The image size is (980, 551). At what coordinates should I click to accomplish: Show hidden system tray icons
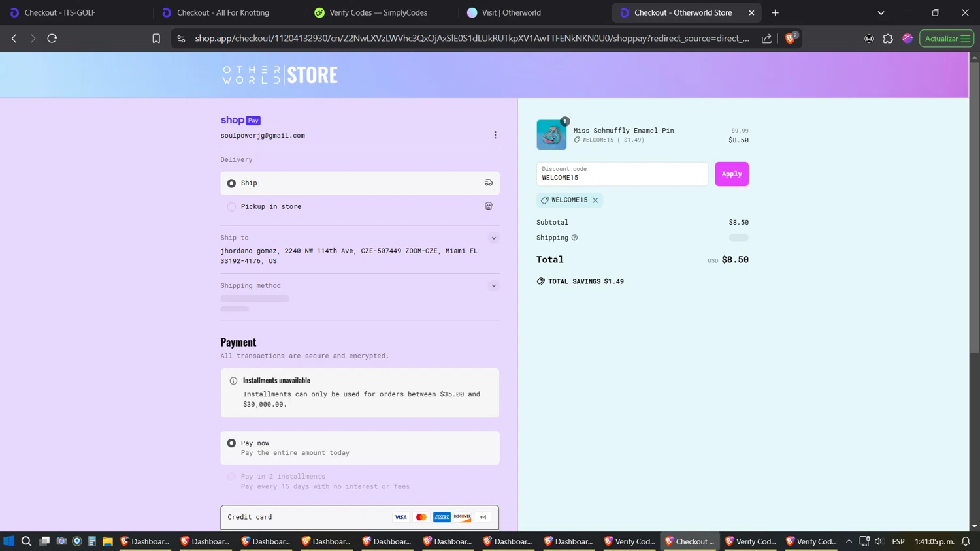(849, 541)
